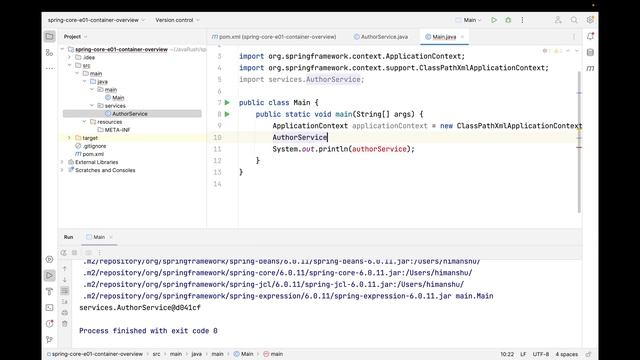Image resolution: width=640 pixels, height=360 pixels.
Task: Click the src breadcrumb in the status bar
Action: 156,354
